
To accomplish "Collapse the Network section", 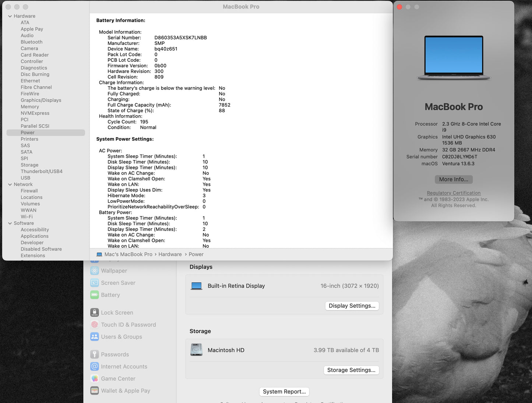I will [x=10, y=184].
